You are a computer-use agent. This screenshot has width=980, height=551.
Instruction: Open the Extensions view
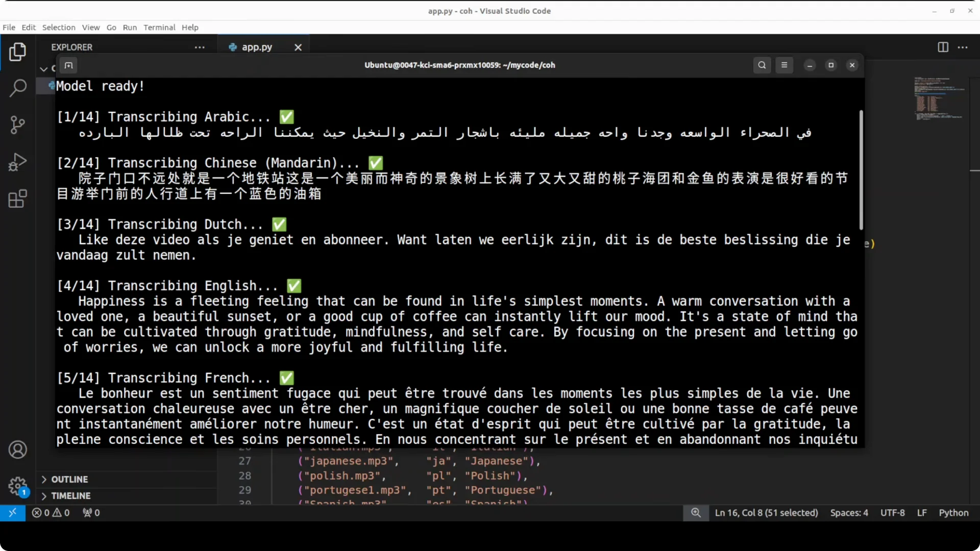click(x=18, y=198)
